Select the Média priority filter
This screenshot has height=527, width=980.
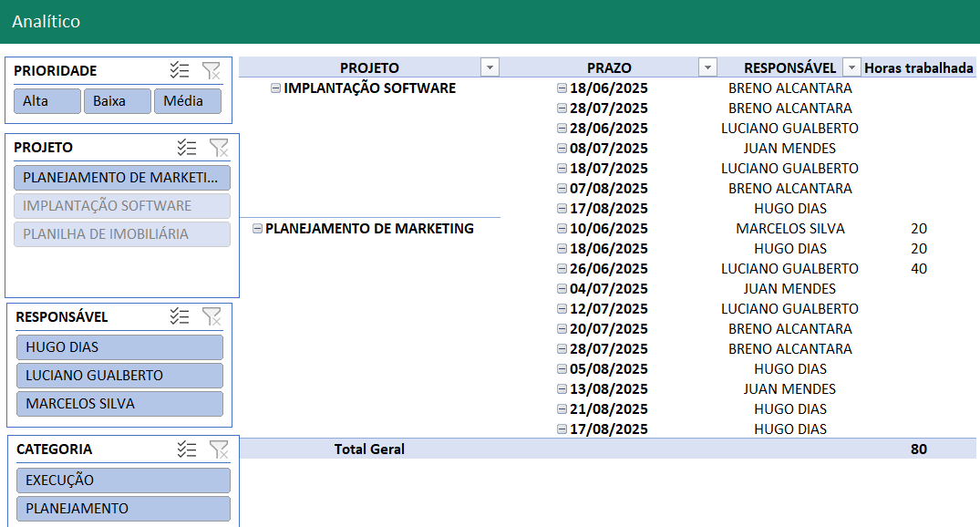tap(187, 101)
